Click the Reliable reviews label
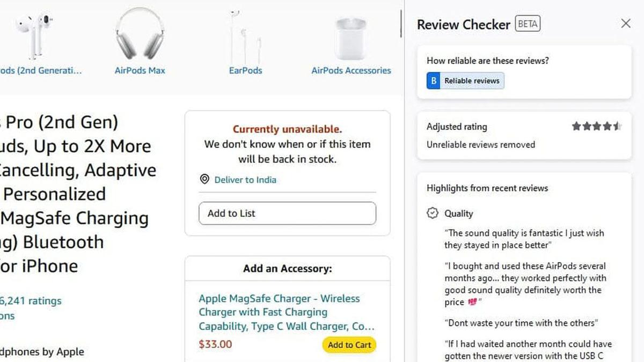644x362 pixels. (x=472, y=80)
